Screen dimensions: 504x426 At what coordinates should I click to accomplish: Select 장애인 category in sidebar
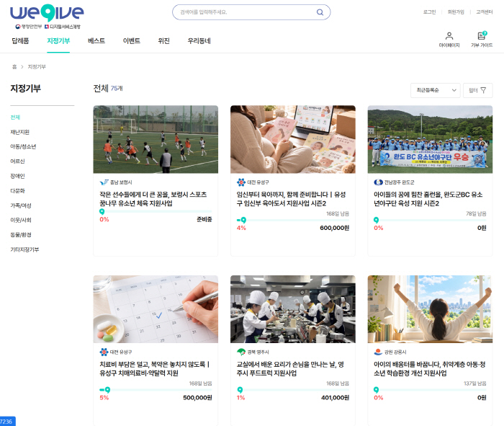[x=17, y=176]
